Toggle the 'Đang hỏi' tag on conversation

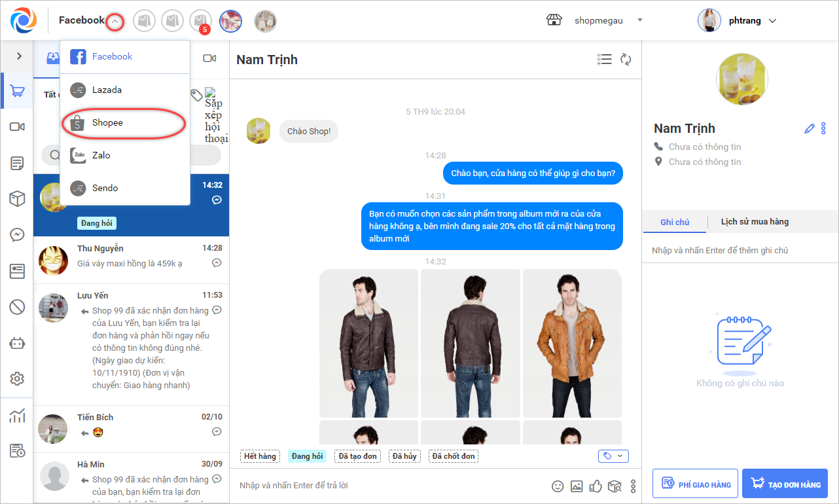pos(306,456)
